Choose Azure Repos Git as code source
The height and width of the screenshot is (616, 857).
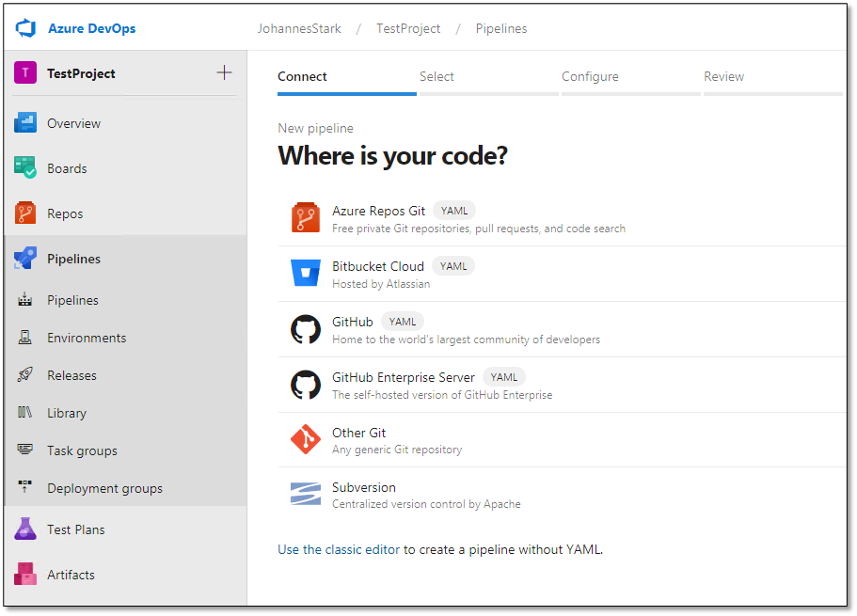coord(562,218)
